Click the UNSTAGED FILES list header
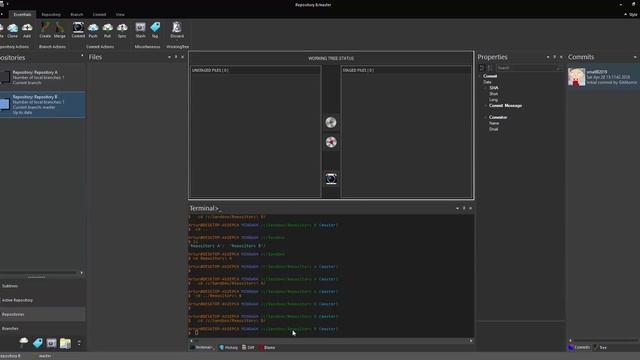 (x=256, y=70)
